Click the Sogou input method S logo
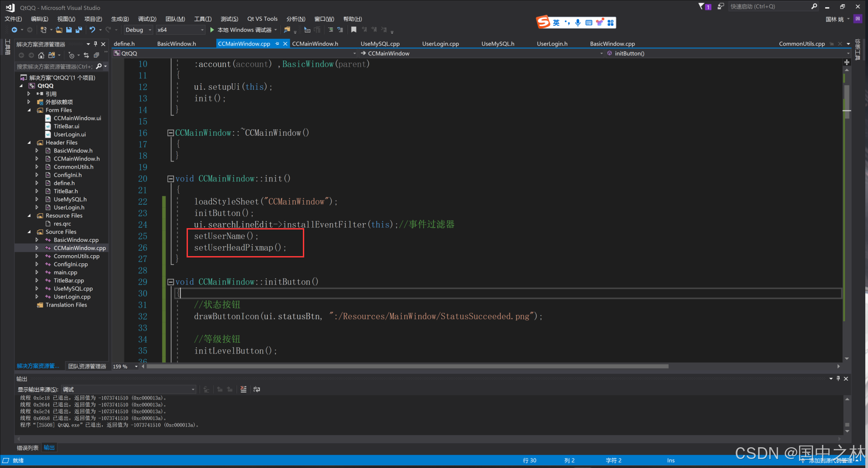The width and height of the screenshot is (868, 468). tap(543, 22)
